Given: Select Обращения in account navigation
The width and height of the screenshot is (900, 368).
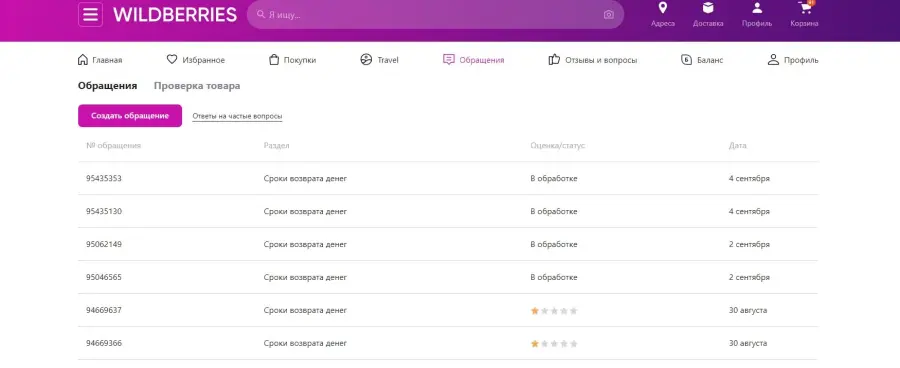Looking at the screenshot, I should (x=474, y=60).
